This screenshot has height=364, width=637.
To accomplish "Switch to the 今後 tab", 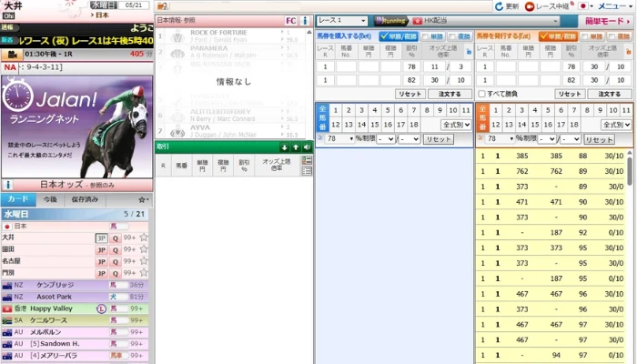I will click(x=49, y=198).
